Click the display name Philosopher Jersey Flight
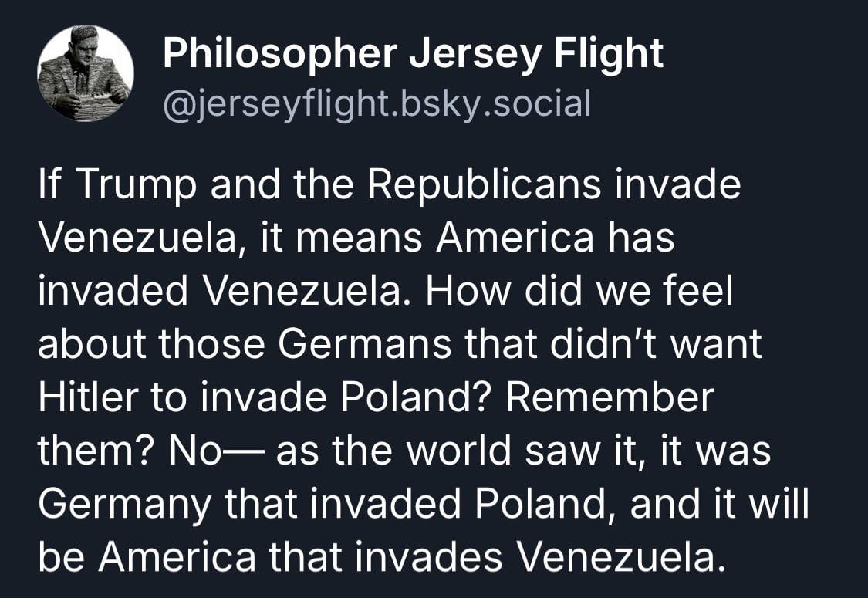 [x=413, y=54]
